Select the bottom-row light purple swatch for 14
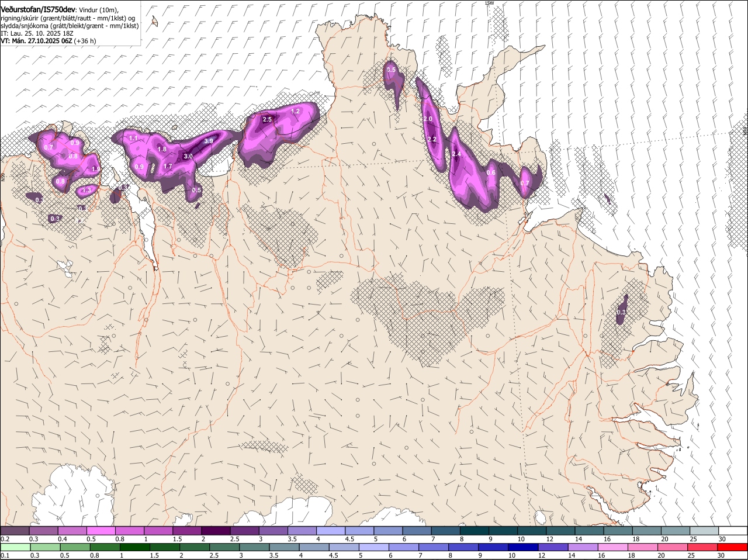Screen dimensions: 748x560 583,547
